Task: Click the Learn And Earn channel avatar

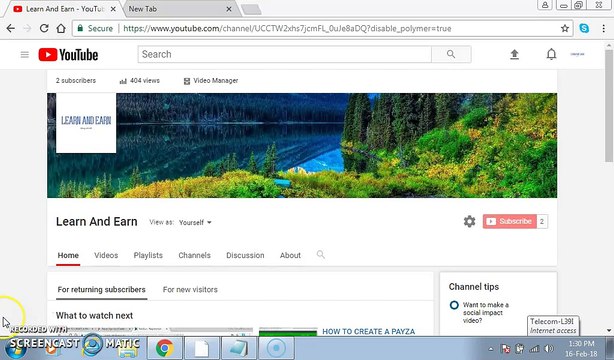Action: [x=86, y=123]
